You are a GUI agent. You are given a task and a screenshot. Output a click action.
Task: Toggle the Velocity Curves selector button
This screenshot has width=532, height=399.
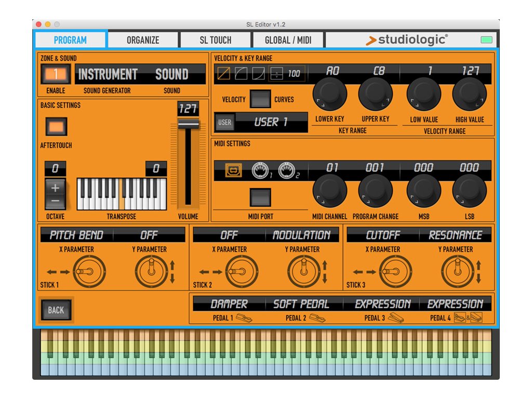click(260, 99)
